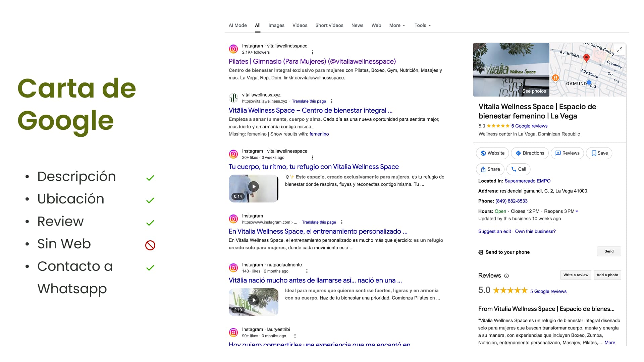Viewport: 644px width, 362px height.
Task: Open the Vitālia Wellness Space – Centro de bienestar result
Action: pos(311,110)
